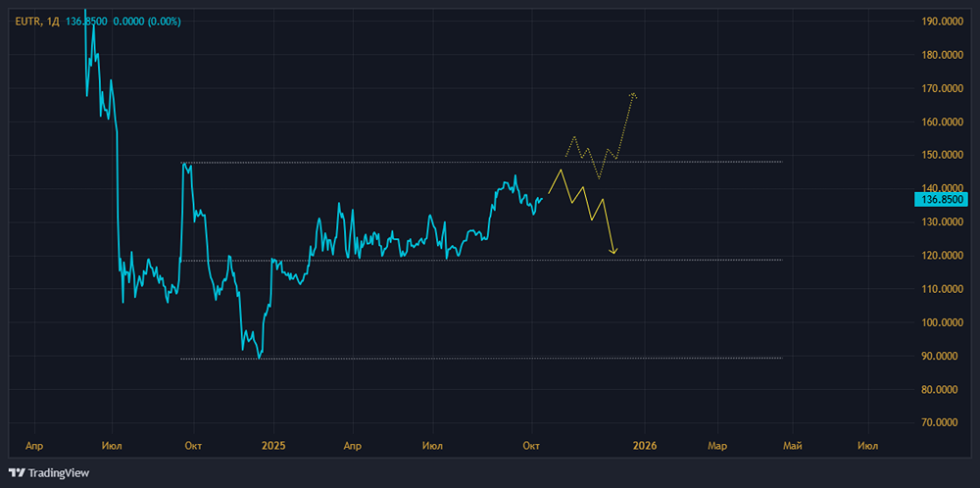Click the Мар label on the time axis
Image resolution: width=980 pixels, height=488 pixels.
click(717, 446)
